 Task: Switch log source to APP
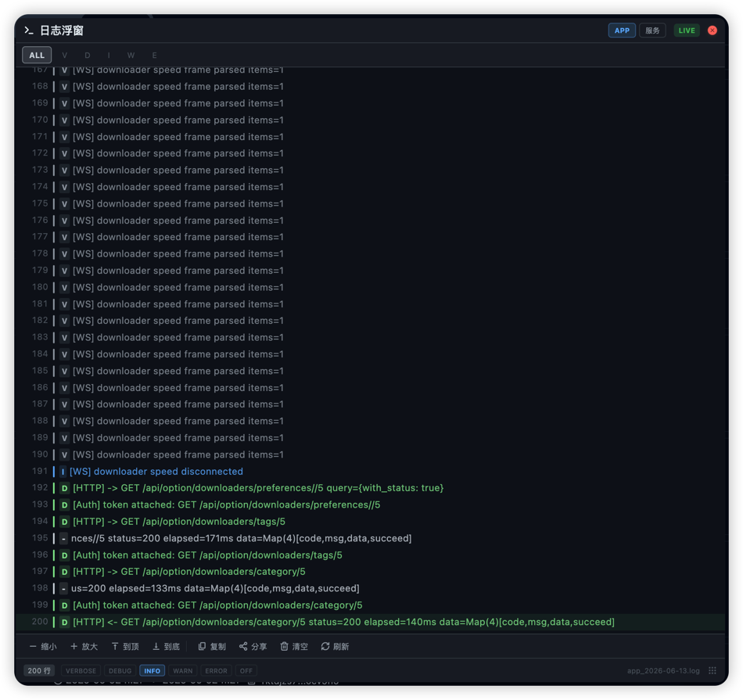tap(622, 31)
